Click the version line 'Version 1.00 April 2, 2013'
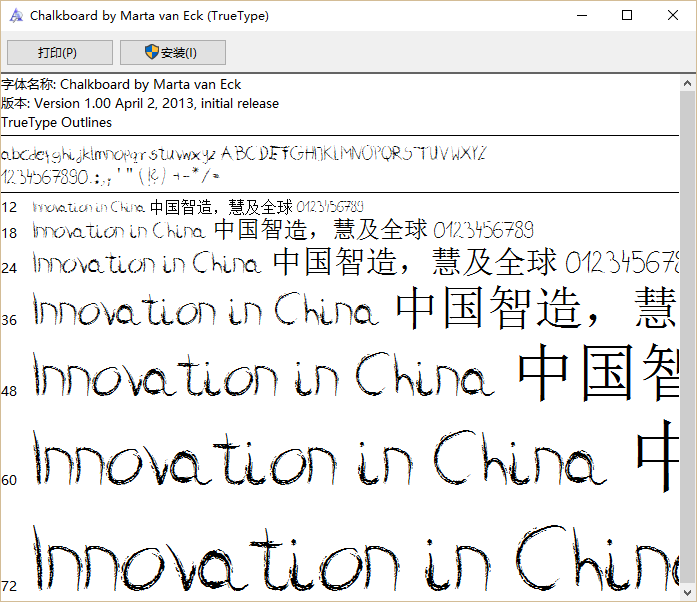 point(140,103)
